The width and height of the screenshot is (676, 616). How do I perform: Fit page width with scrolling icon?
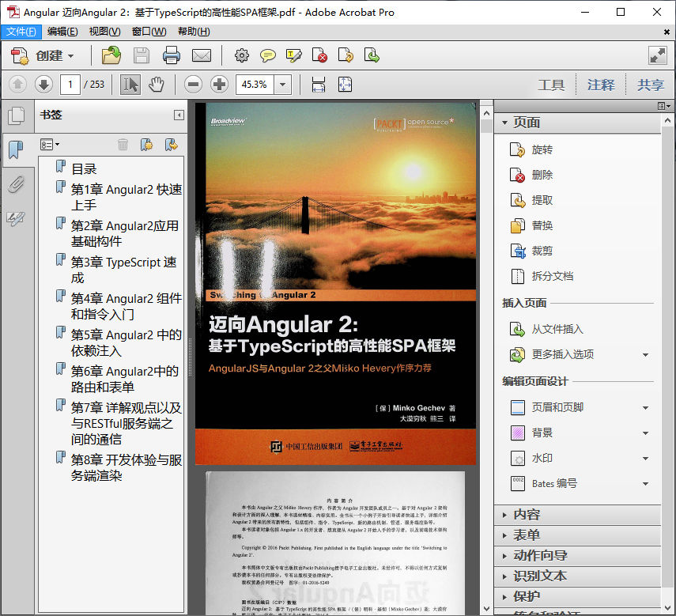click(x=319, y=85)
